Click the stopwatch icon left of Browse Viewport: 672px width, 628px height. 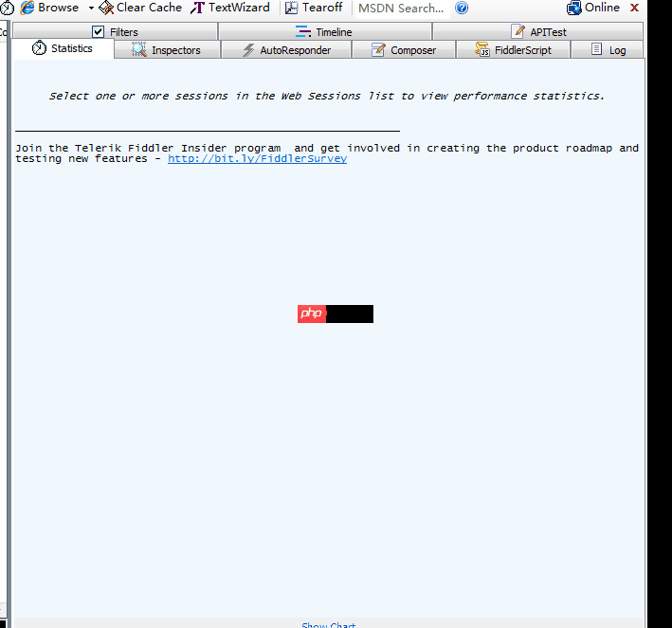coord(8,8)
